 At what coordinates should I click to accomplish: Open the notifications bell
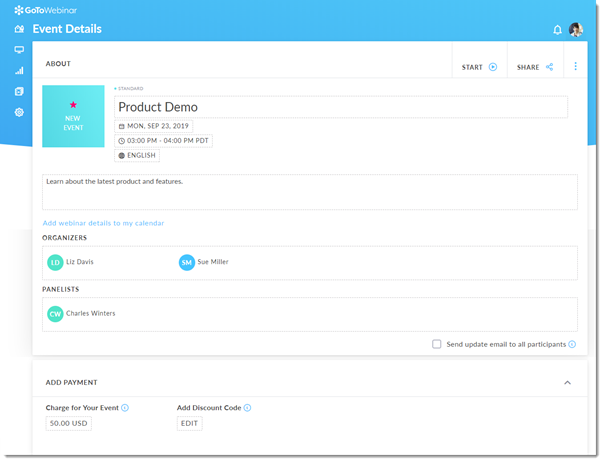pyautogui.click(x=558, y=30)
